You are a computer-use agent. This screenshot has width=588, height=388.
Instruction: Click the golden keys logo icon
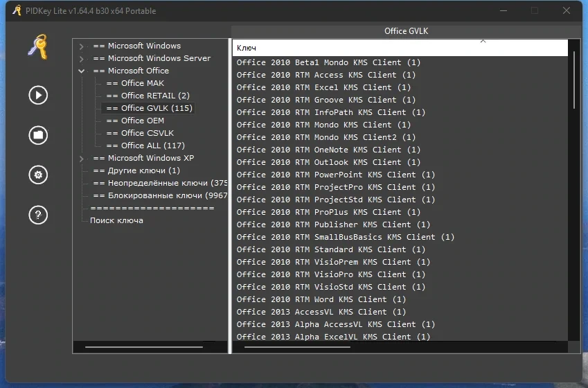click(x=38, y=47)
